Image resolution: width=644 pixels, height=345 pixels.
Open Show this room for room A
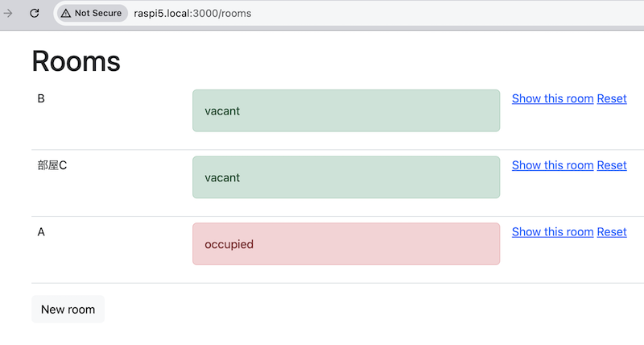pyautogui.click(x=552, y=232)
